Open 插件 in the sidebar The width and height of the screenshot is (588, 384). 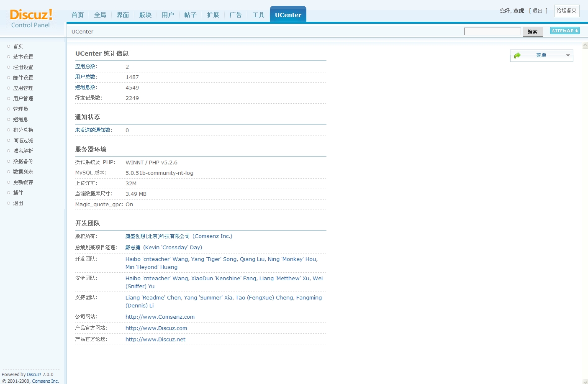[x=18, y=193]
